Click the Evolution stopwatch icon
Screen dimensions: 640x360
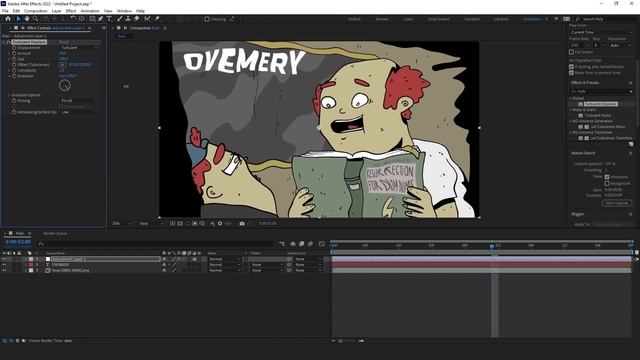14,76
